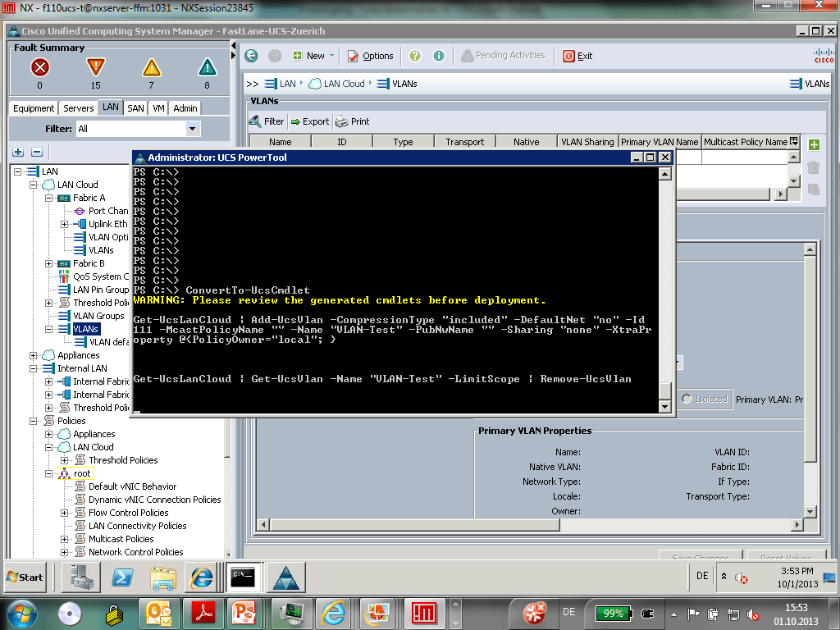Screen dimensions: 840x630
Task: Click the green add VLAN plus icon
Action: click(814, 144)
